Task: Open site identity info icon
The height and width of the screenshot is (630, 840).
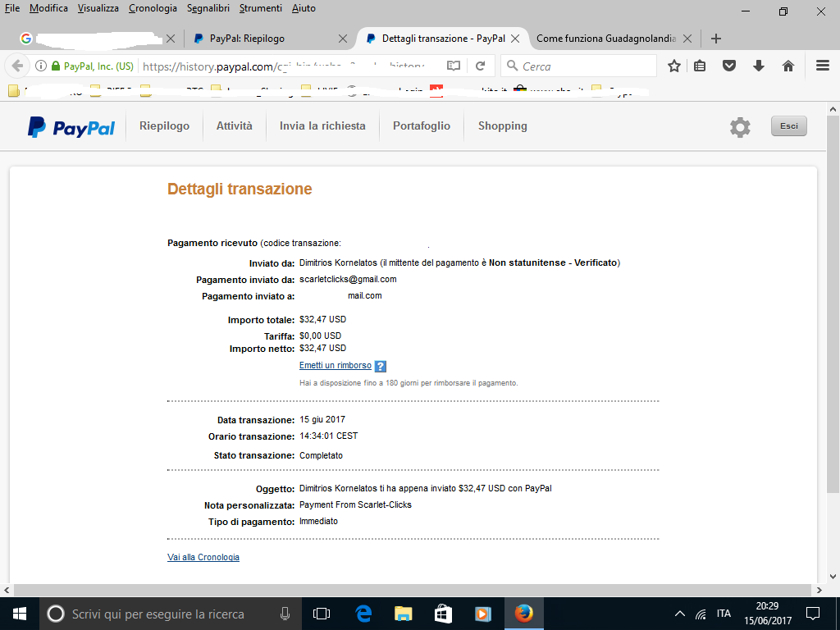Action: (x=41, y=66)
